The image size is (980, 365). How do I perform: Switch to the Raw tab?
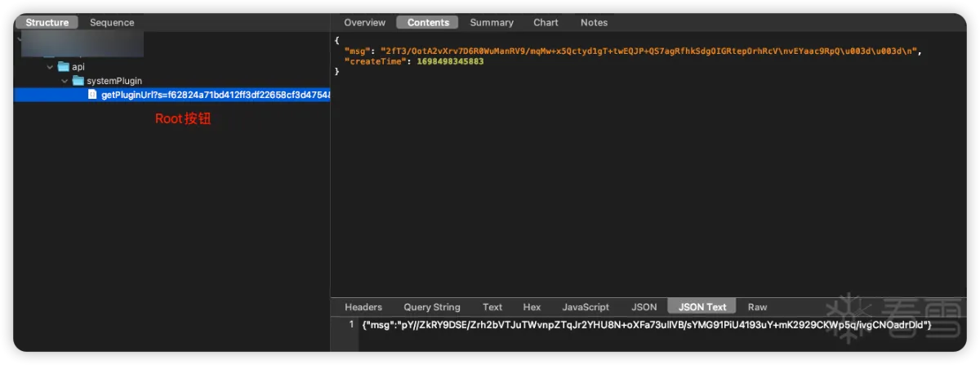[757, 307]
